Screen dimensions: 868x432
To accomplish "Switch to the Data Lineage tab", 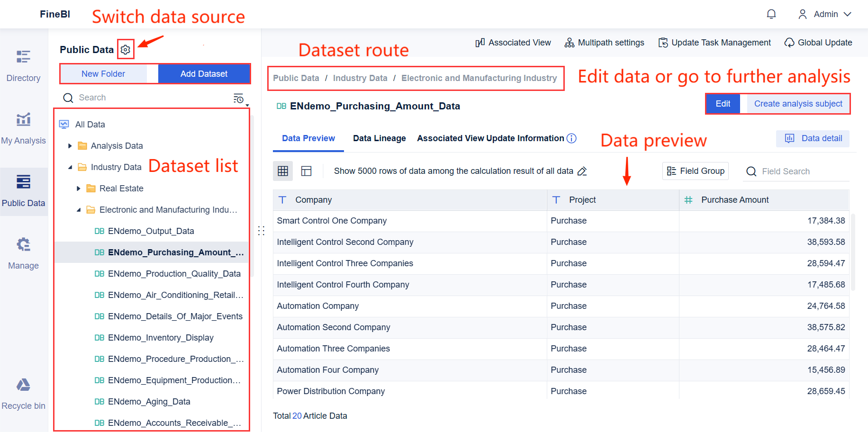I will [x=379, y=138].
